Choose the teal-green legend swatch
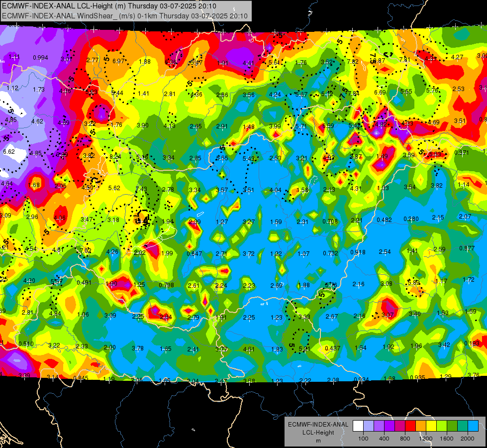 pyautogui.click(x=463, y=426)
